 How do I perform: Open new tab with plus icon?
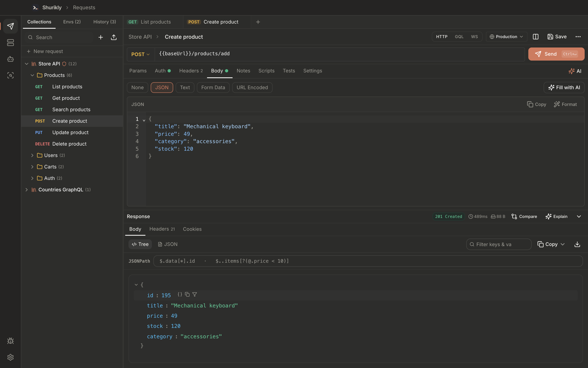(258, 22)
